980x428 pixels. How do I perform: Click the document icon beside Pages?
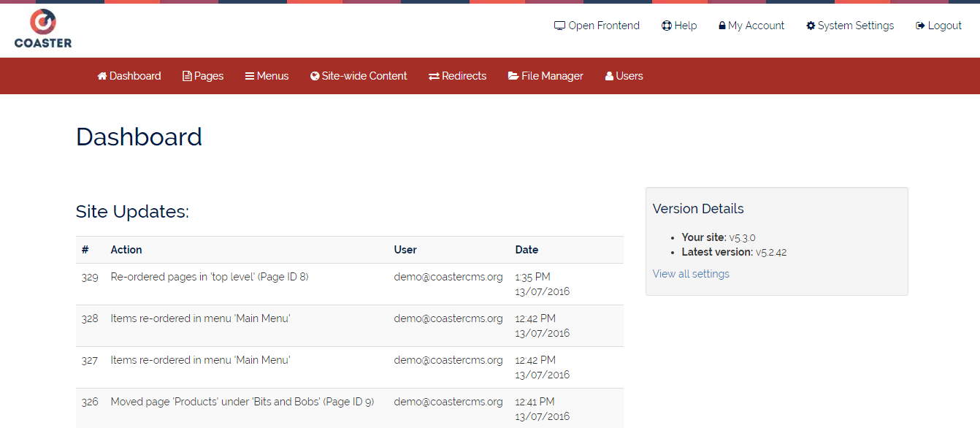[x=187, y=76]
